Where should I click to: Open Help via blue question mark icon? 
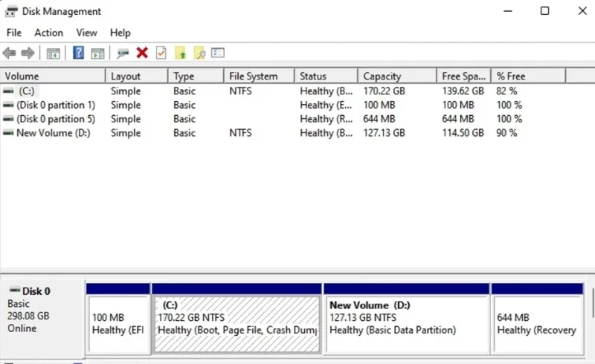pyautogui.click(x=78, y=53)
